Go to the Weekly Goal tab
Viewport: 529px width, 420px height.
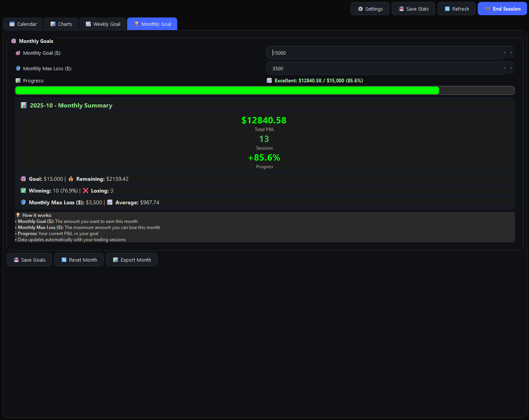(x=103, y=24)
